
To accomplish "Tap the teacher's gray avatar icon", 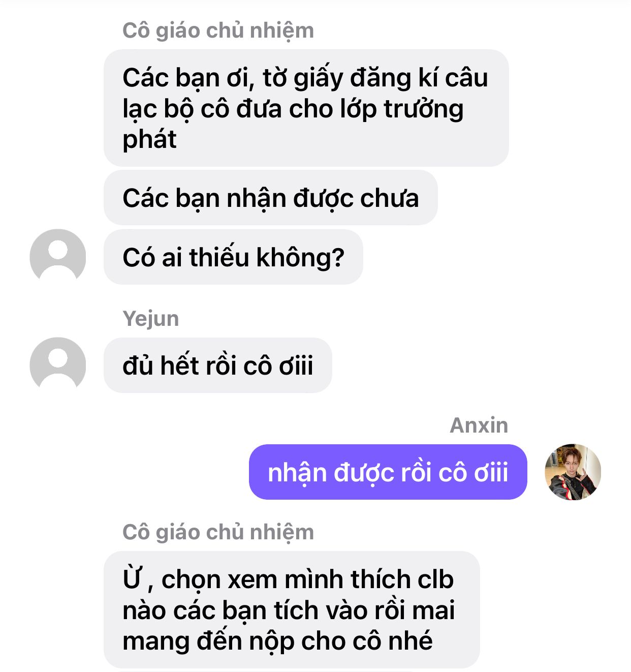I will (58, 257).
